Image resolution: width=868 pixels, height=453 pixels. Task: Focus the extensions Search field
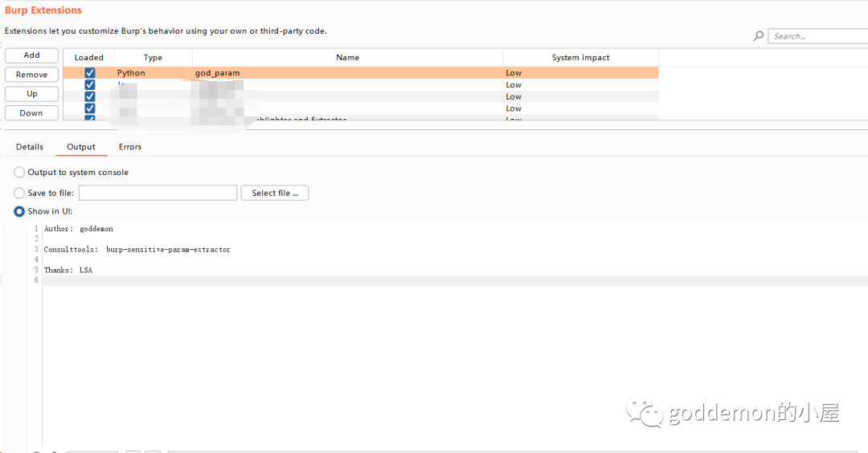click(x=818, y=36)
